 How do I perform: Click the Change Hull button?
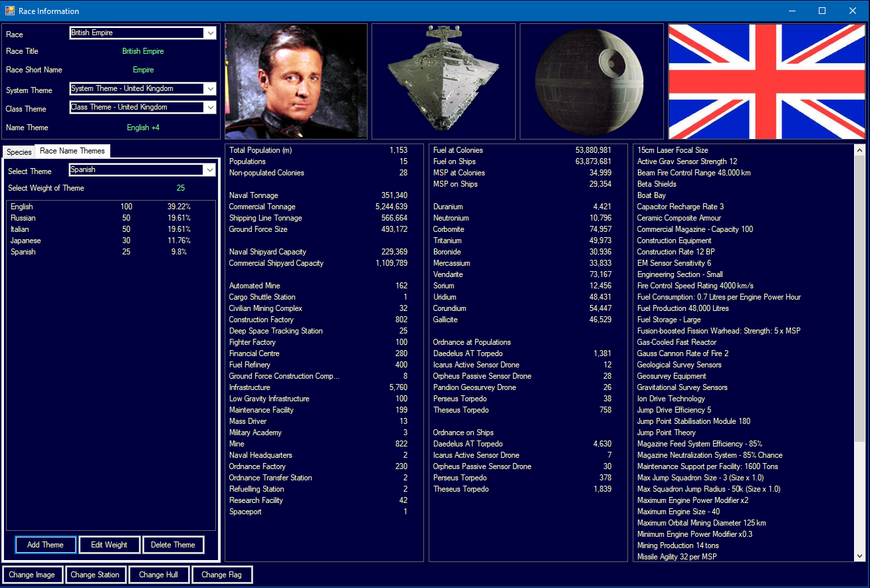pyautogui.click(x=158, y=575)
